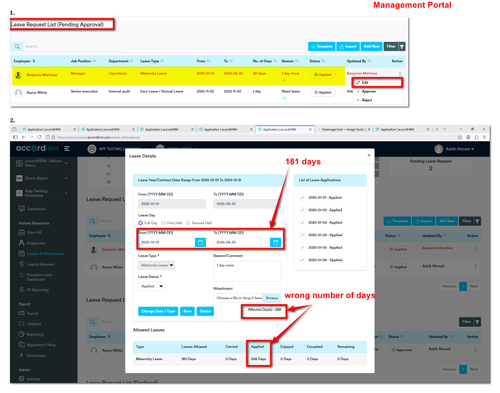This screenshot has height=393, width=500.
Task: Click the Delete button in Leave Details
Action: pyautogui.click(x=205, y=311)
